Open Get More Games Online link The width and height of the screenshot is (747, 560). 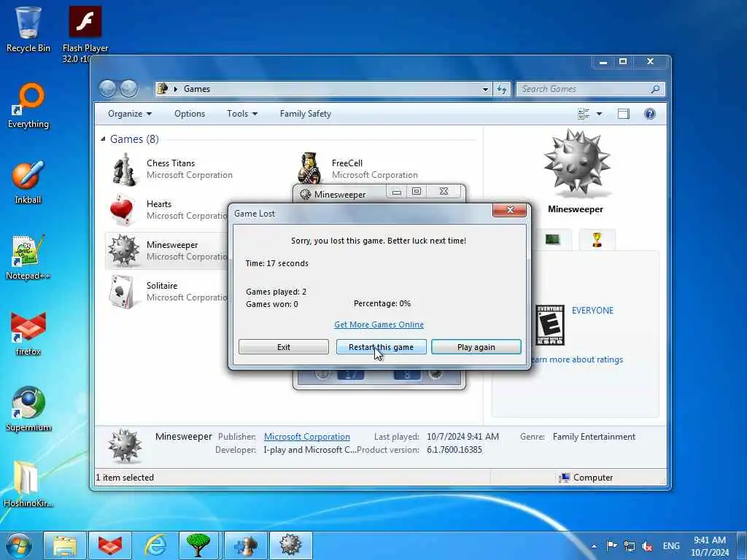coord(379,324)
